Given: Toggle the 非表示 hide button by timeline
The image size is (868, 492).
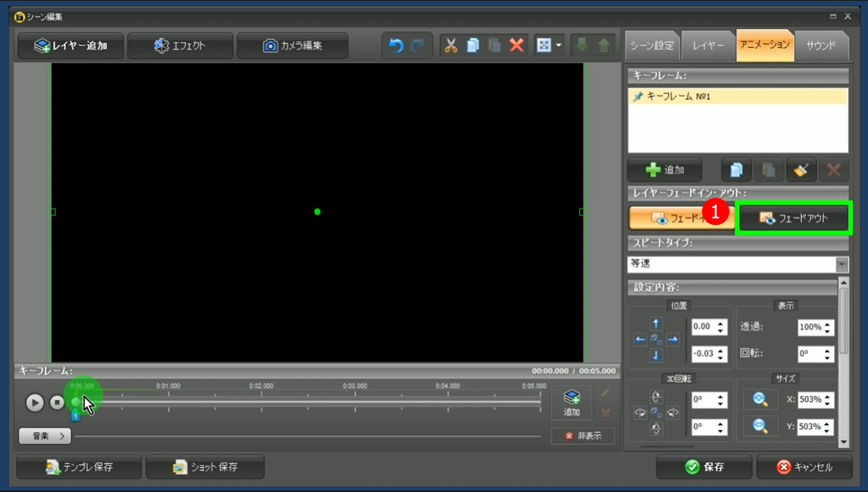Looking at the screenshot, I should [x=583, y=435].
